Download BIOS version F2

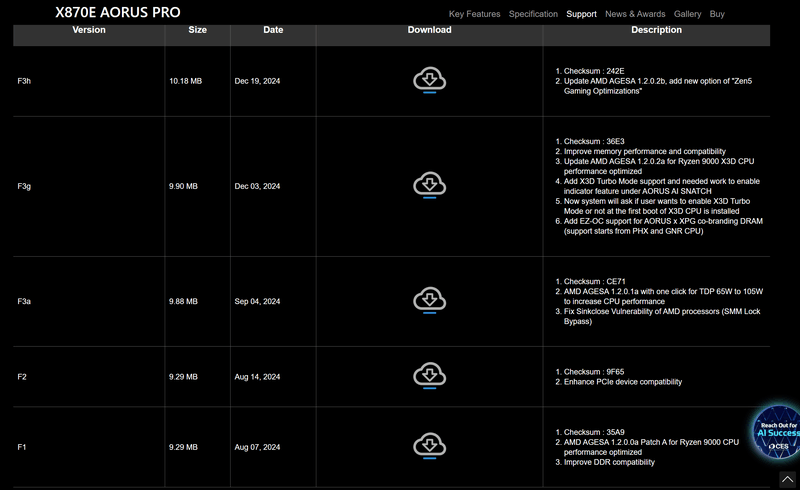pyautogui.click(x=429, y=375)
